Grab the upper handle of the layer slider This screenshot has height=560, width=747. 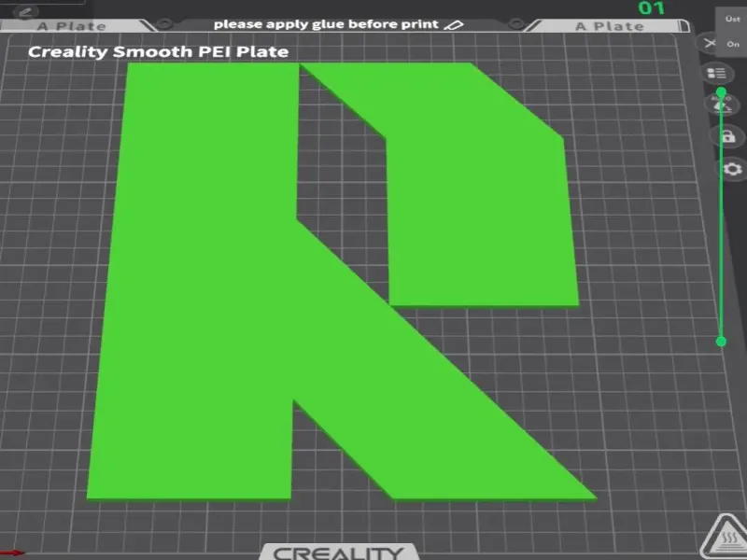pos(721,91)
